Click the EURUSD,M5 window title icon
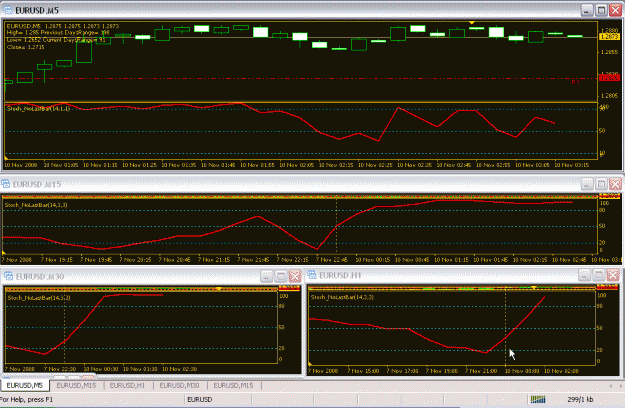625x408 pixels. coord(8,10)
